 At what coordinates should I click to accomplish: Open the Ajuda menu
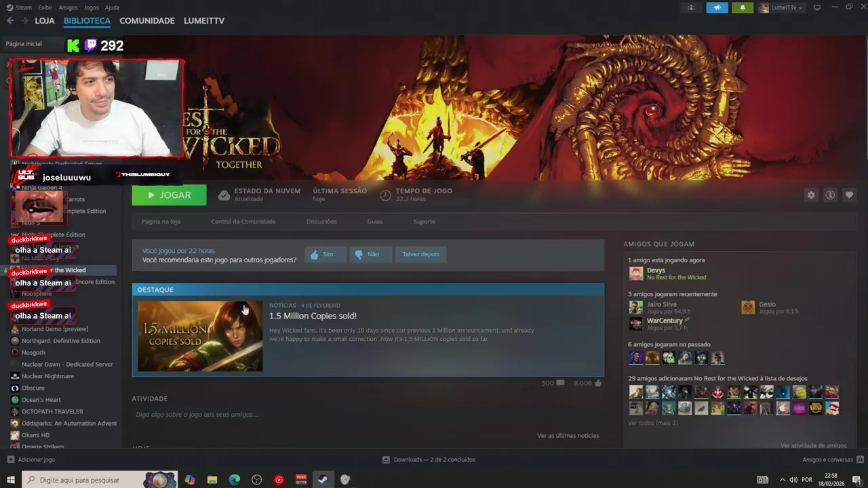click(112, 7)
